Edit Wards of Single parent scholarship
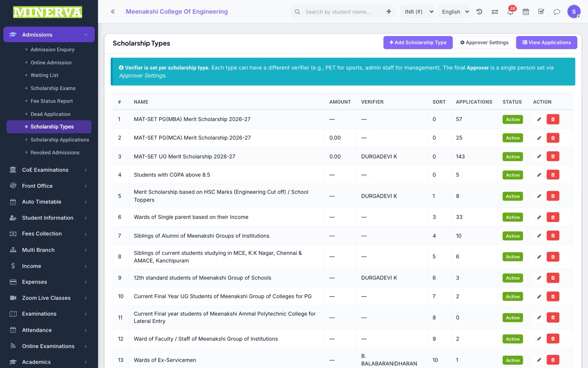This screenshot has width=588, height=368. [539, 217]
